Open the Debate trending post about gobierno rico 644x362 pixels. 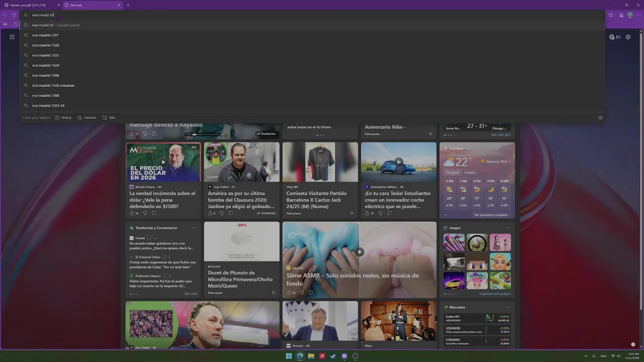click(163, 246)
